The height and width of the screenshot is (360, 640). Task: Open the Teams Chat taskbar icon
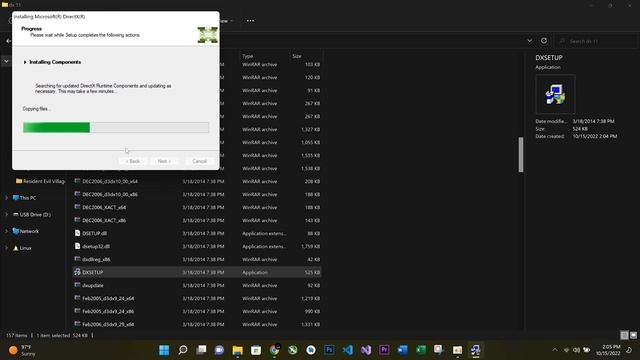[219, 350]
